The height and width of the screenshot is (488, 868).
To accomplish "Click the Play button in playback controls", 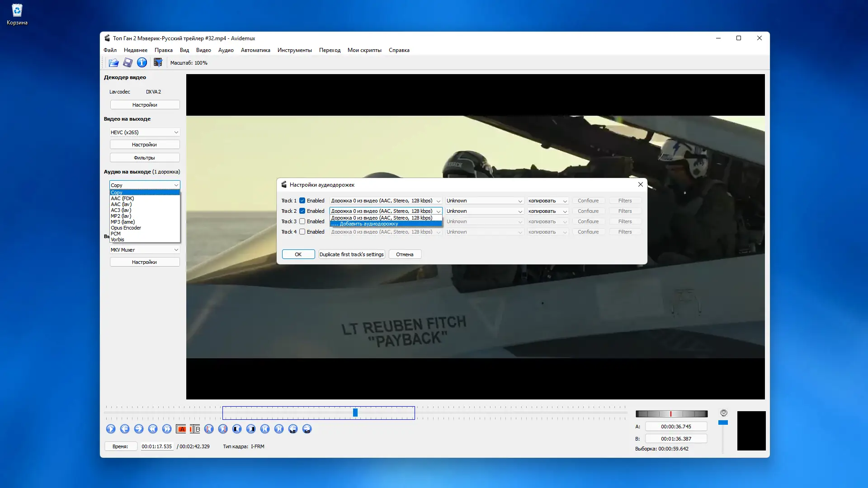I will coord(111,429).
